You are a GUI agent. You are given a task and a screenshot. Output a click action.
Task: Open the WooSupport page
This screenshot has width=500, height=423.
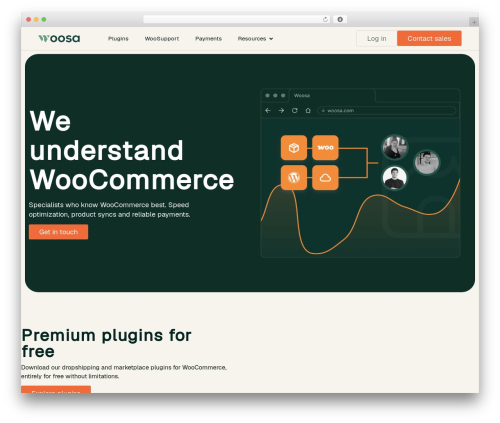[x=162, y=39]
